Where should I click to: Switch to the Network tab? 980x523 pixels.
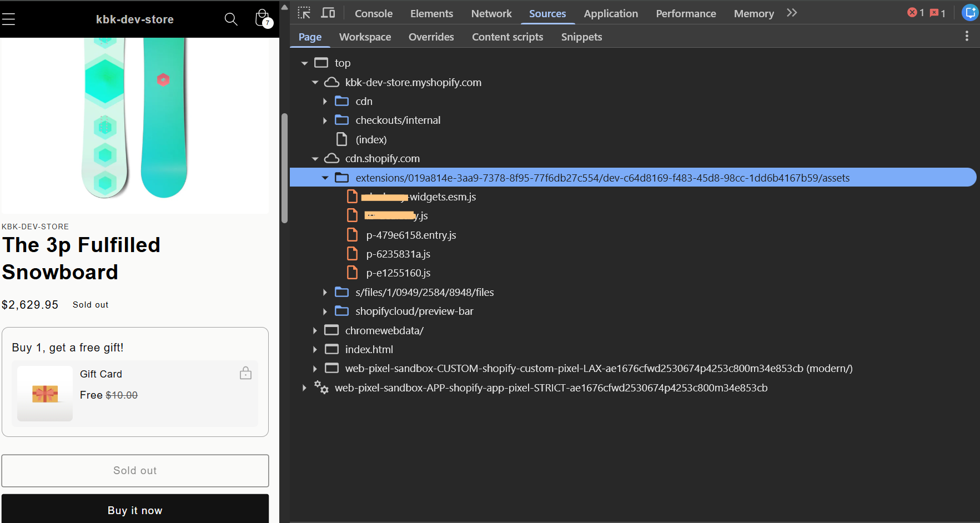tap(491, 13)
